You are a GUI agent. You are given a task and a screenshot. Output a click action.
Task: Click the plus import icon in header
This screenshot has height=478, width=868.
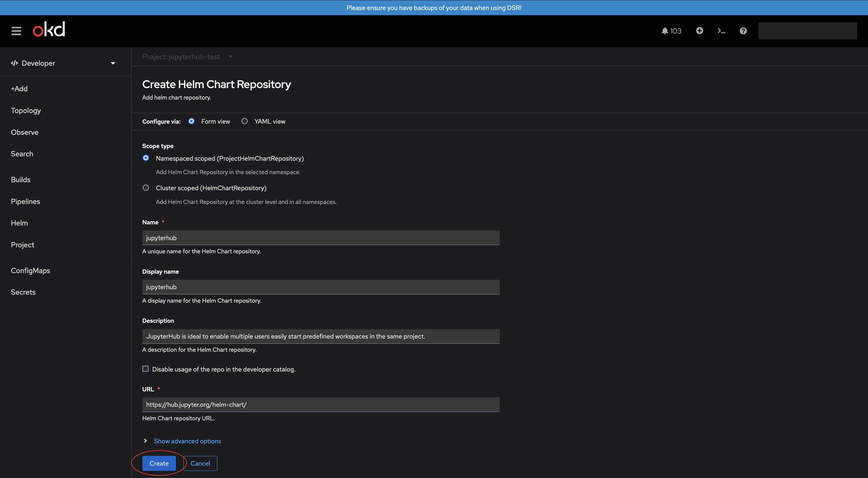700,31
